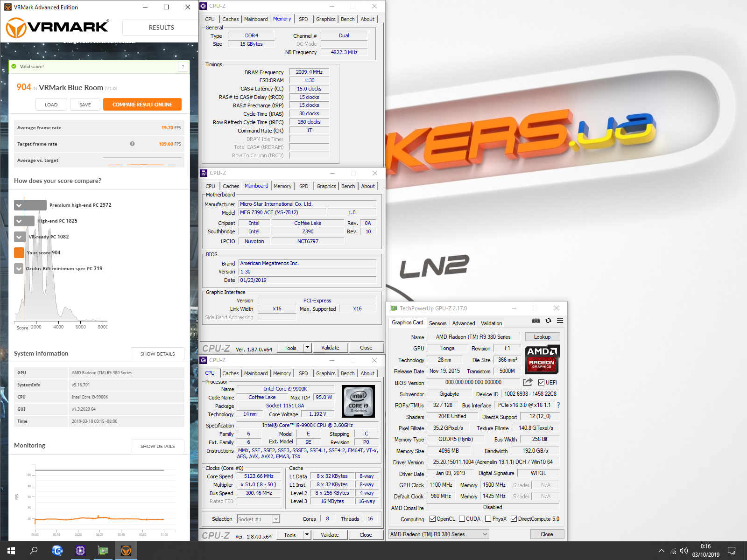The height and width of the screenshot is (560, 747).
Task: Expand the Premium high-end PC comparison
Action: (x=19, y=205)
